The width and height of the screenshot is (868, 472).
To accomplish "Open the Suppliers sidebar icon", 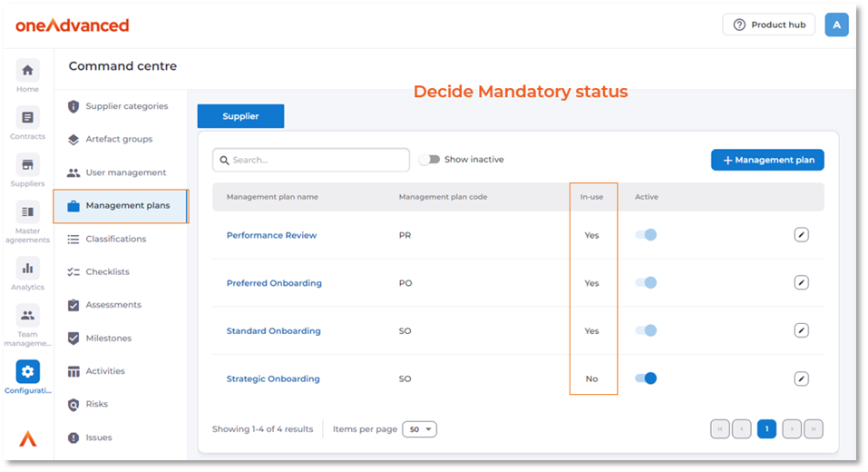I will coord(27,164).
